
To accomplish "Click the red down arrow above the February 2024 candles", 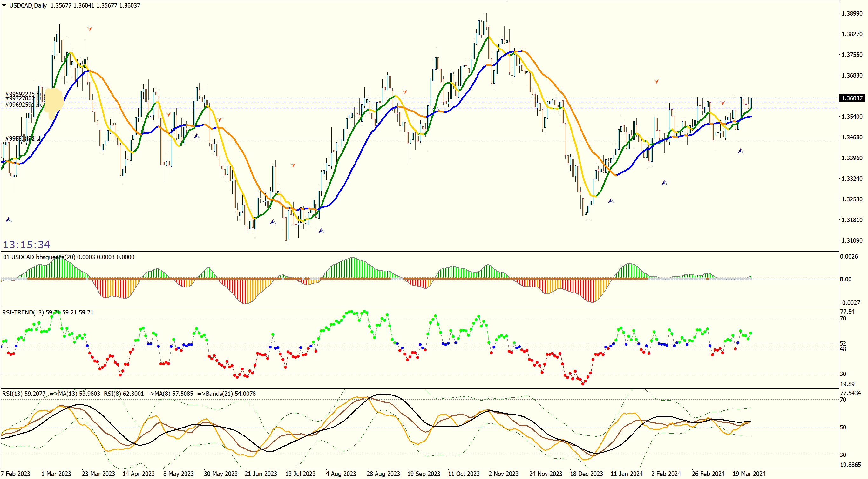I will [656, 81].
